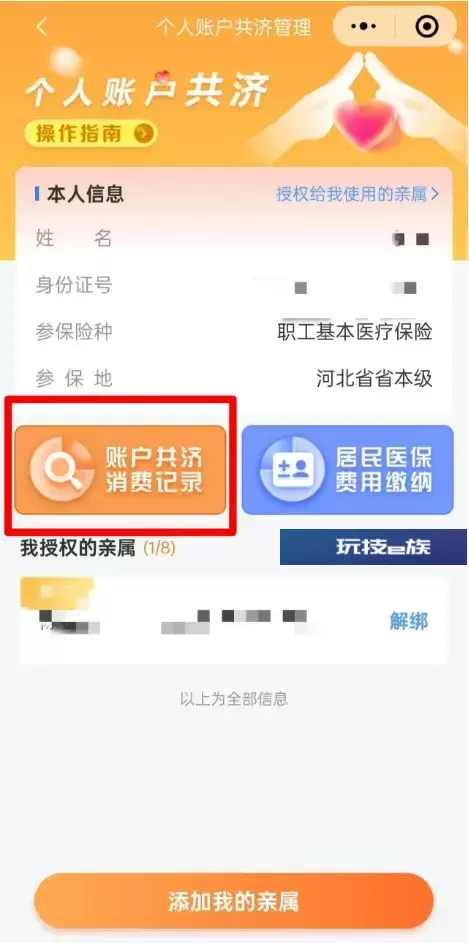Tap the magnifier icon on consumption record card
The width and height of the screenshot is (469, 943).
[62, 470]
